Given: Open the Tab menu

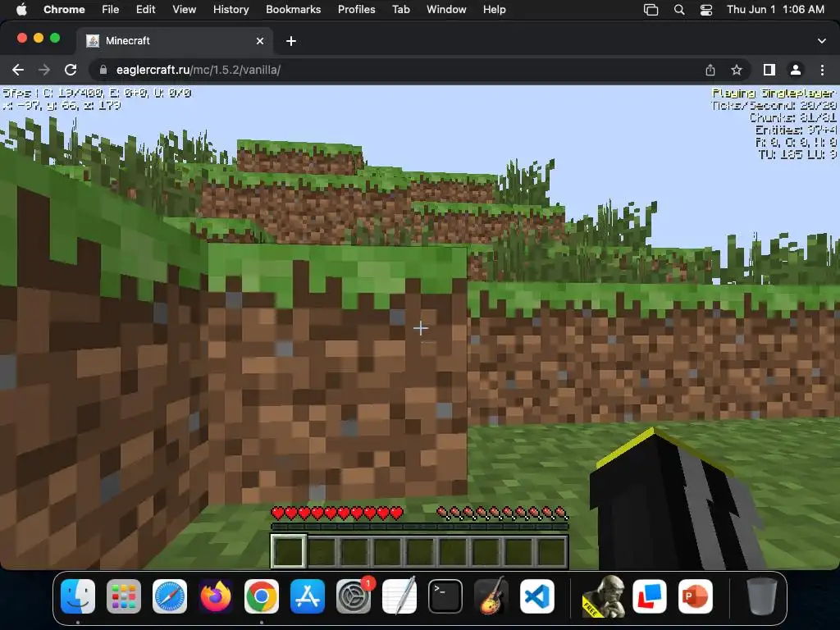Looking at the screenshot, I should 400,9.
